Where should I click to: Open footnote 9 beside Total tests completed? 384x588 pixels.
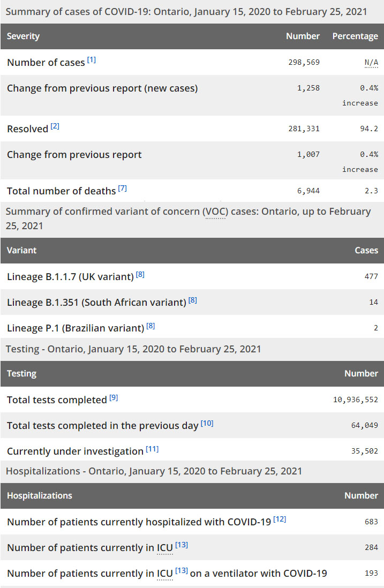tap(114, 397)
